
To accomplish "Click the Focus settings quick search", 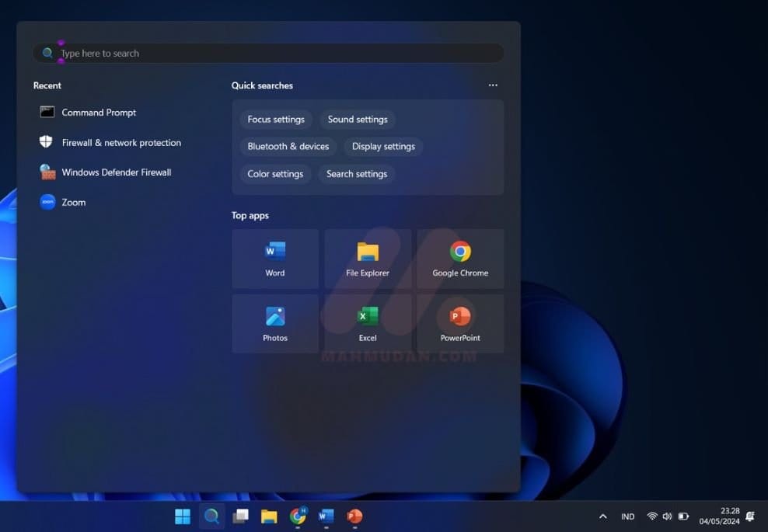I will tap(276, 120).
